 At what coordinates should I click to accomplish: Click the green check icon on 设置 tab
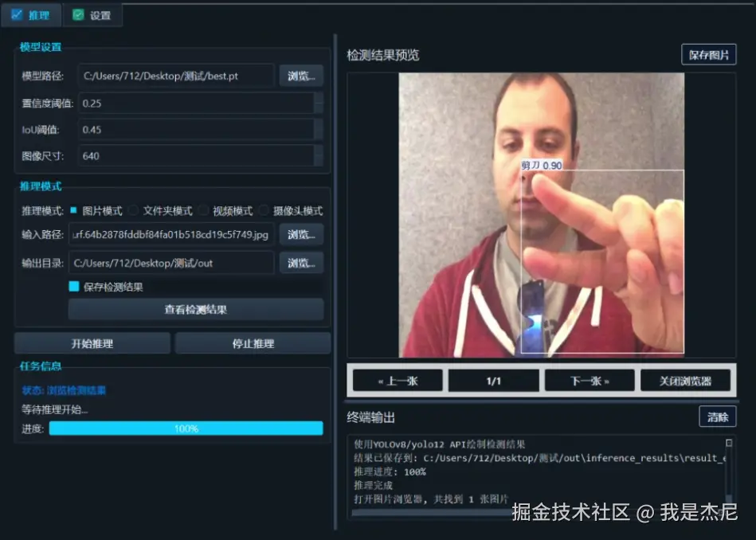[x=76, y=14]
